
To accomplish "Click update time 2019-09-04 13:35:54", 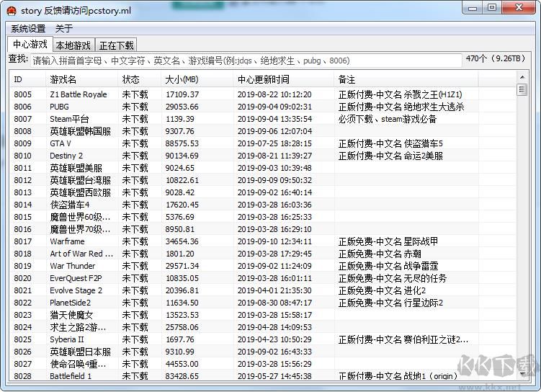I will (x=274, y=119).
